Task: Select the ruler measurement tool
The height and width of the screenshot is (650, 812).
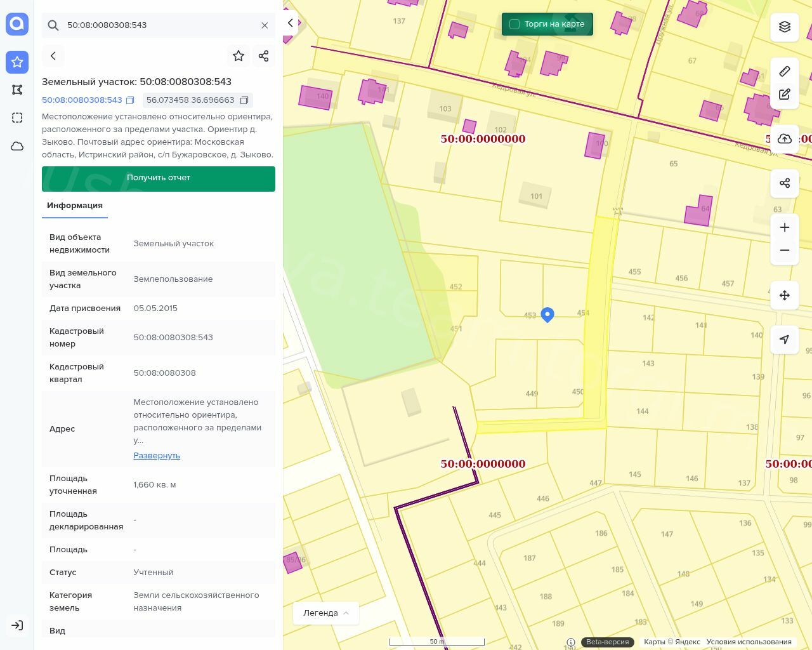Action: pos(785,71)
